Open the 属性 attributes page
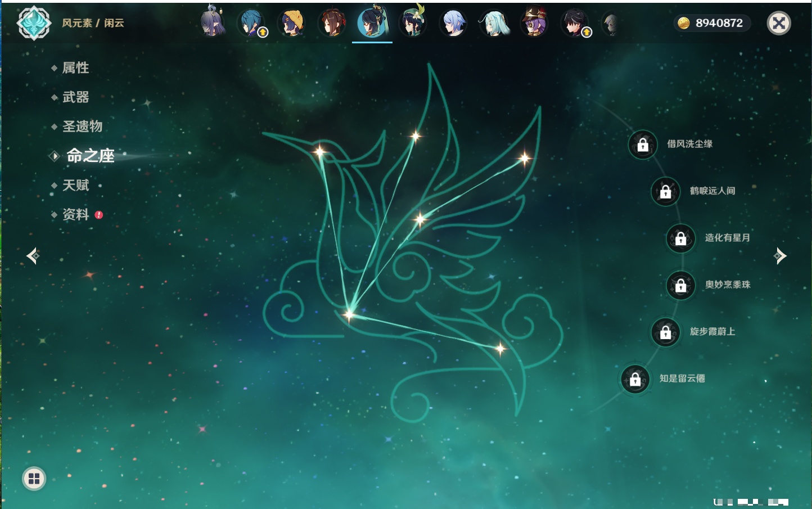The image size is (812, 509). 75,68
